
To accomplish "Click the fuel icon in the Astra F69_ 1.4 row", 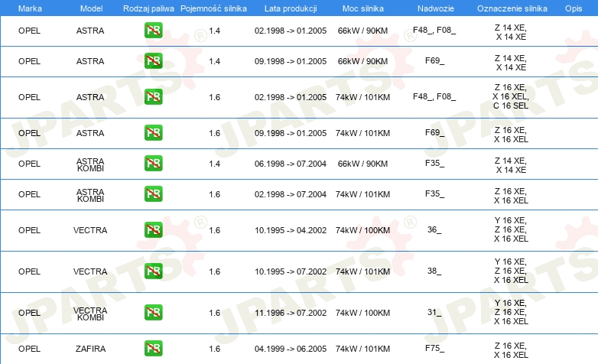I will pyautogui.click(x=153, y=61).
